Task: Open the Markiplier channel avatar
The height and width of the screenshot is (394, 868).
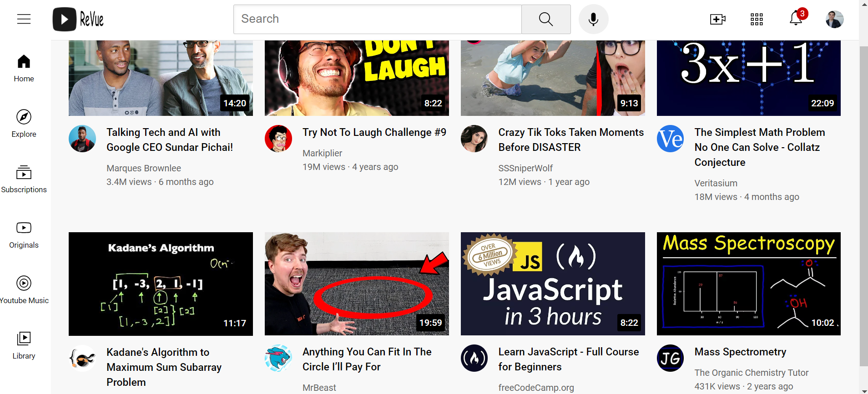Action: point(278,139)
